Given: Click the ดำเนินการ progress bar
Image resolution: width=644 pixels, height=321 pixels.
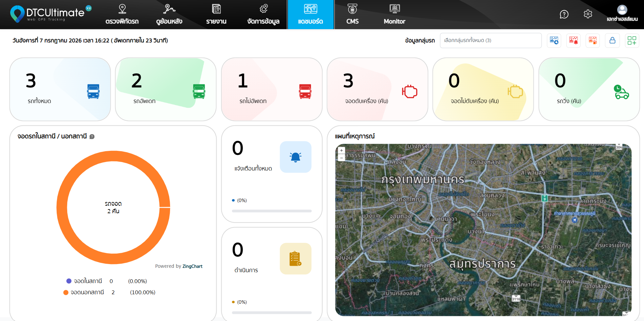Looking at the screenshot, I should pyautogui.click(x=272, y=313).
